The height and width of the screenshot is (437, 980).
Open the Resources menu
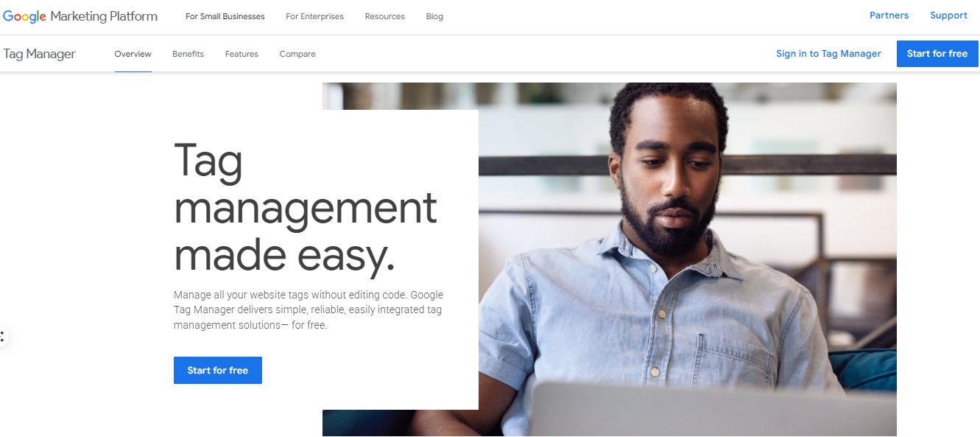click(384, 16)
